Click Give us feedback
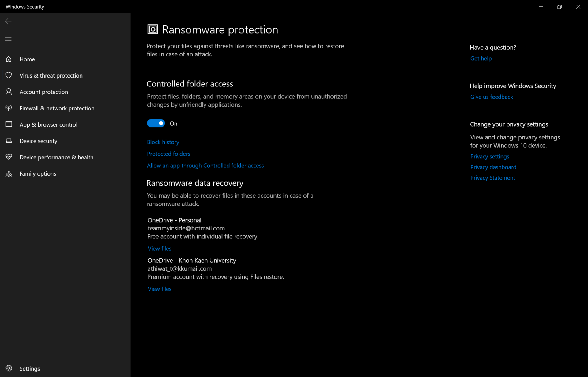588x377 pixels. (x=491, y=97)
